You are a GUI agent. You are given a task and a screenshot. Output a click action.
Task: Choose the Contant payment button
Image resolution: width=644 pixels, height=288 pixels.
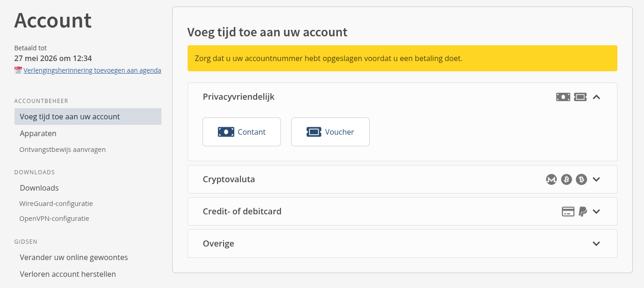point(242,132)
